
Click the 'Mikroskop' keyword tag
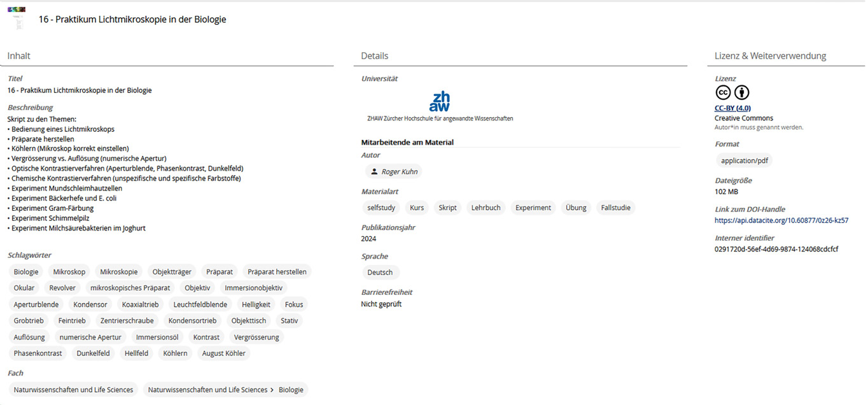point(69,272)
